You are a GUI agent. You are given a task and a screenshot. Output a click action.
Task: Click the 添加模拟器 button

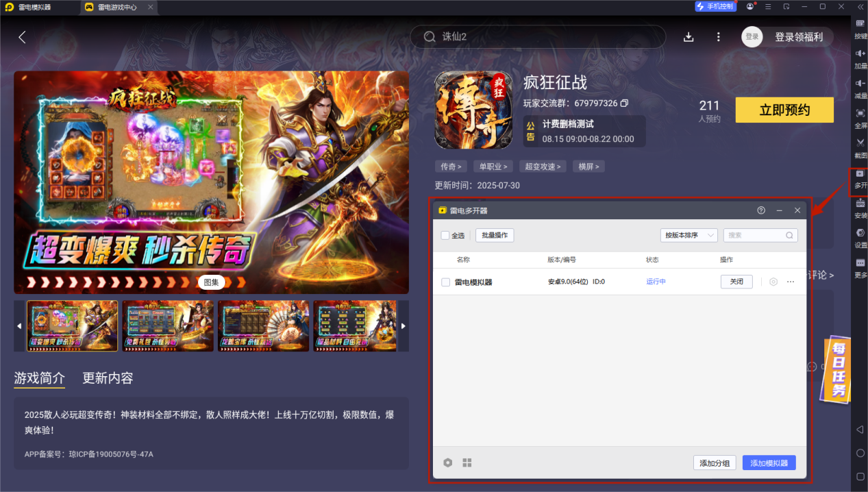[x=769, y=463]
